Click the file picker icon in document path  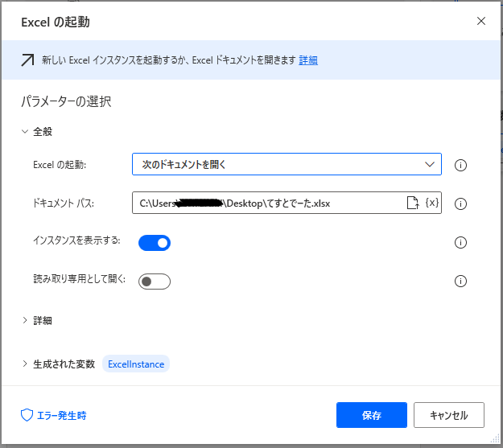[x=412, y=203]
